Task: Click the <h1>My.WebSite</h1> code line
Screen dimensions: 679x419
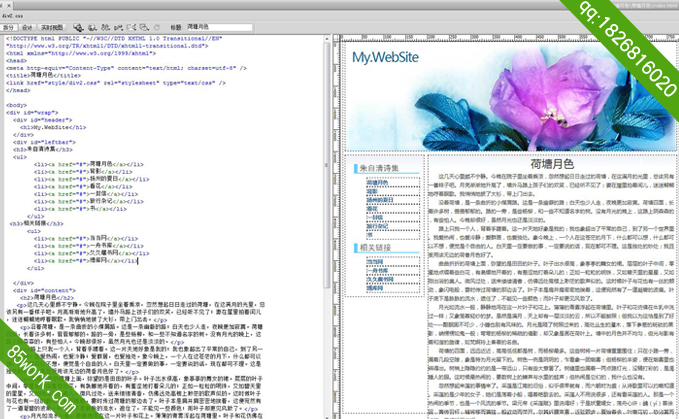Action: pyautogui.click(x=53, y=127)
